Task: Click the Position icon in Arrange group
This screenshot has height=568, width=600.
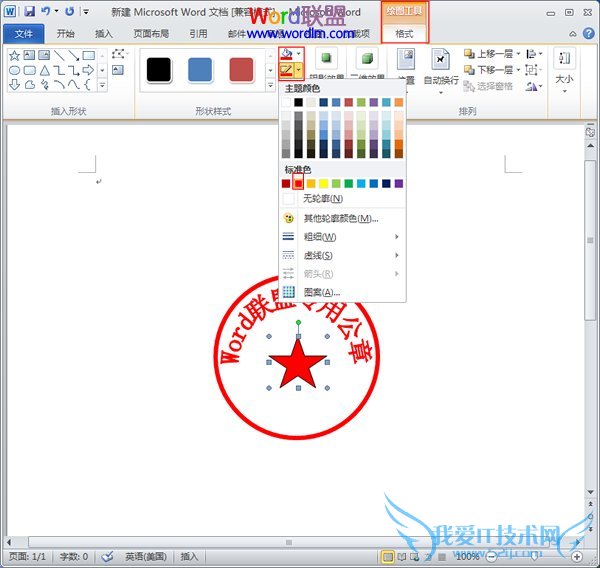Action: coord(406,59)
